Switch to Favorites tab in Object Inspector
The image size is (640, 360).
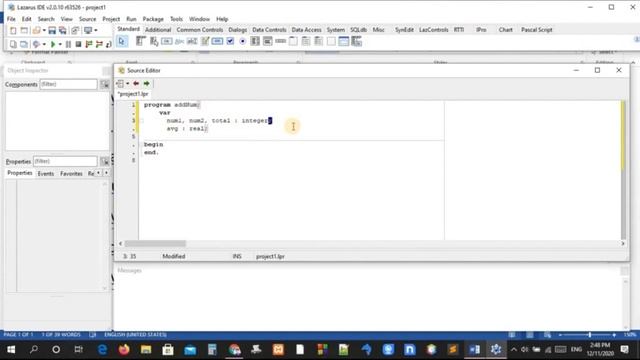(71, 173)
